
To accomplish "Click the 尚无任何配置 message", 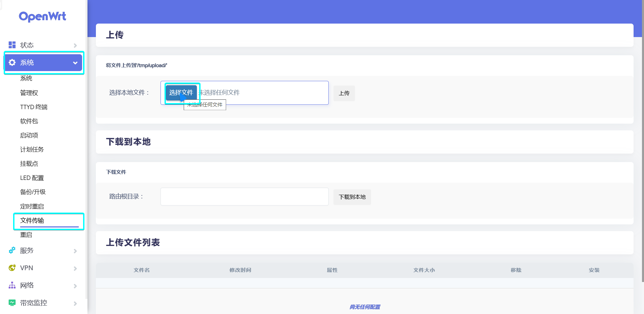I will 365,307.
